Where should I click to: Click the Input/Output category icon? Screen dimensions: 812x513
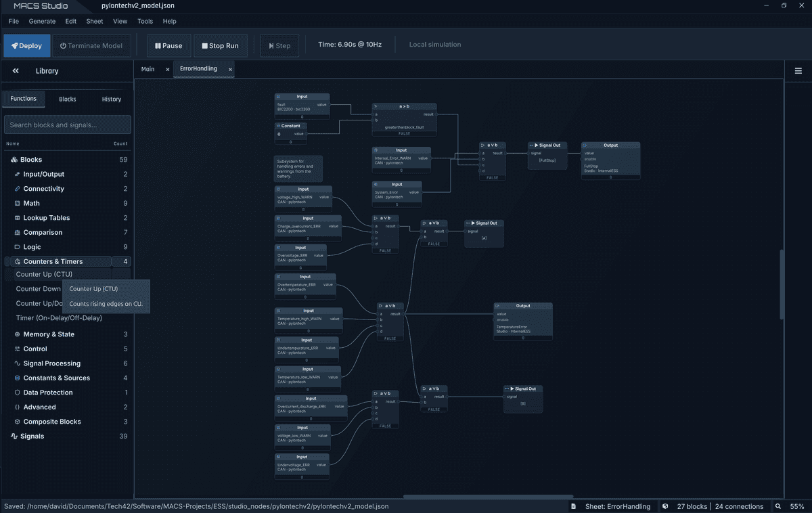(x=17, y=174)
